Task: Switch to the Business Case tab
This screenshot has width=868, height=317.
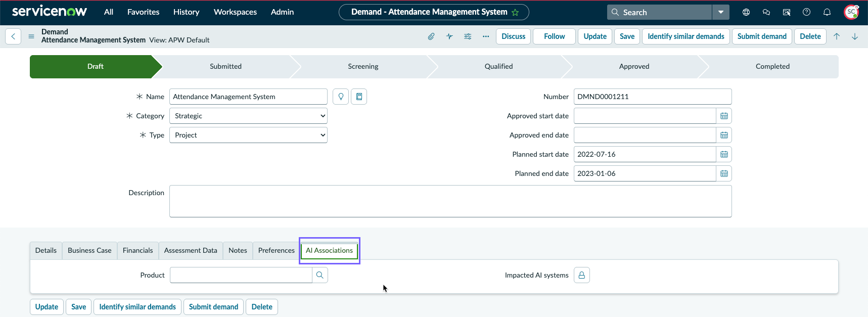Action: [x=89, y=250]
